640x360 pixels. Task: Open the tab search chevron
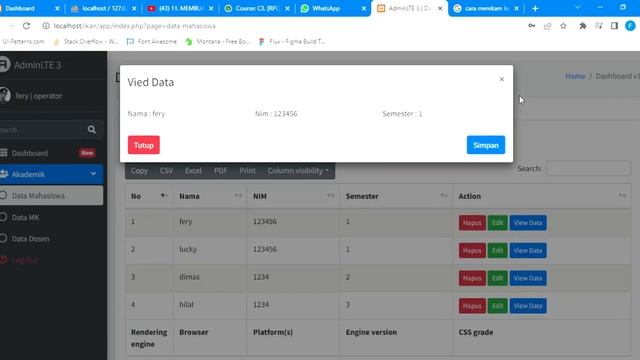point(578,7)
